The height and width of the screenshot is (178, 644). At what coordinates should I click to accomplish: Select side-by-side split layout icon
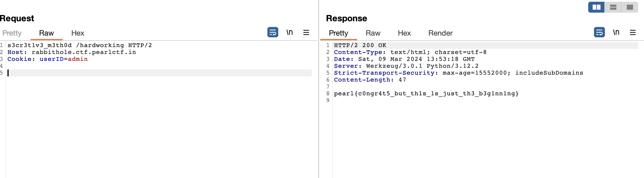[596, 7]
